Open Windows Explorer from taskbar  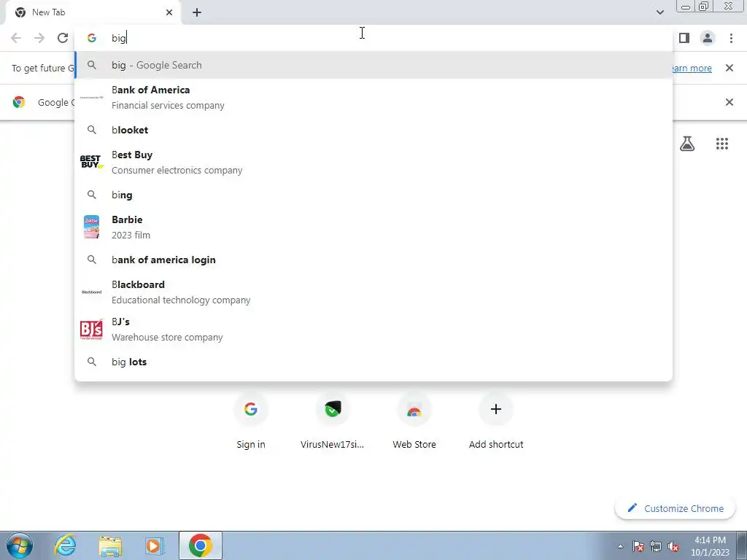[110, 545]
